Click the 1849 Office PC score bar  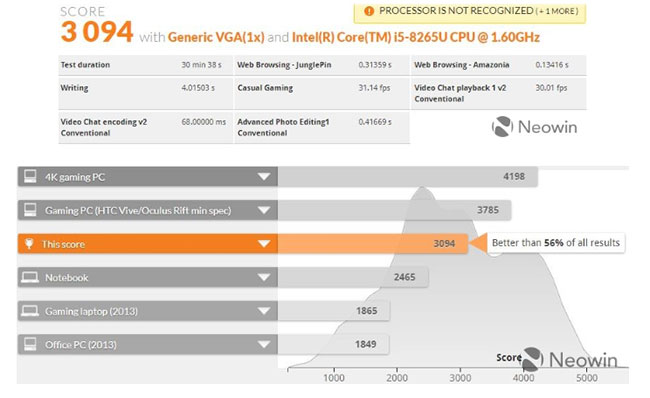coord(333,344)
